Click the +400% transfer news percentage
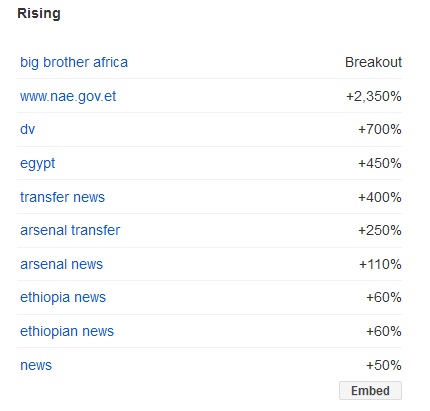Image resolution: width=430 pixels, height=411 pixels. (380, 197)
